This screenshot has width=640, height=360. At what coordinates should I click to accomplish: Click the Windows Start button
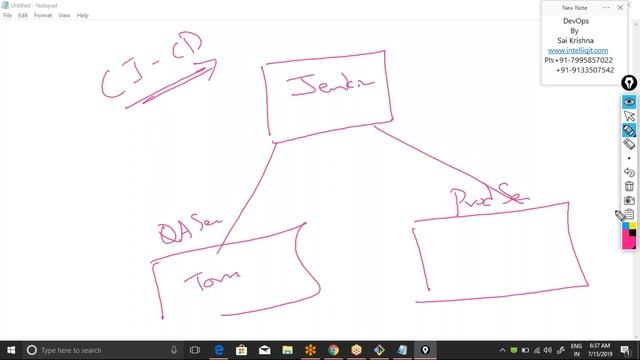tap(11, 350)
